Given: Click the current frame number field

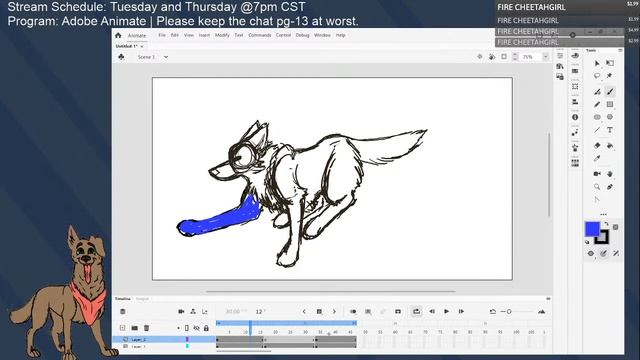Looking at the screenshot, I should point(260,311).
